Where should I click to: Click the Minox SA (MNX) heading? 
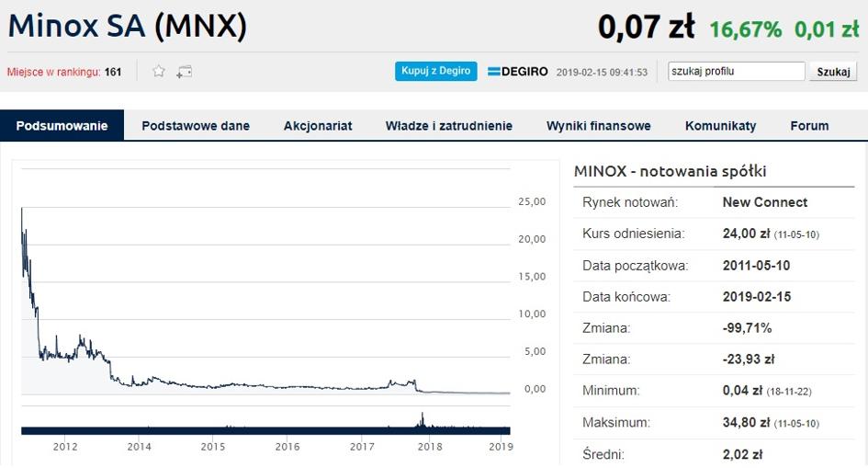click(x=128, y=26)
